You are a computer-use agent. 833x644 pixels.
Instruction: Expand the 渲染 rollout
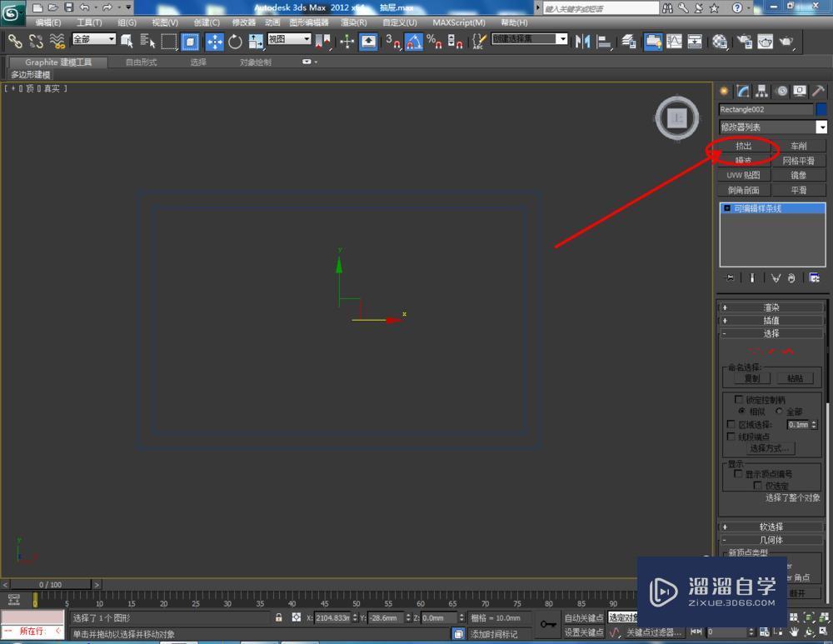pos(771,307)
